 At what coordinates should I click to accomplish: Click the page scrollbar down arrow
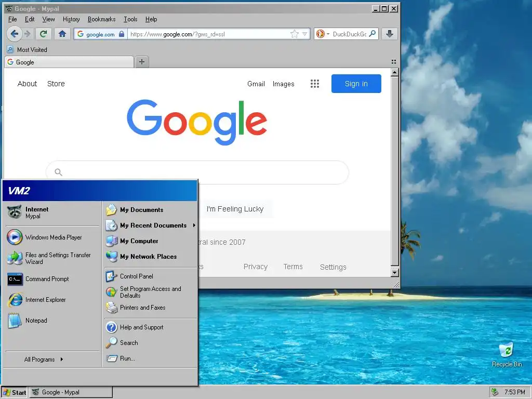click(x=395, y=272)
